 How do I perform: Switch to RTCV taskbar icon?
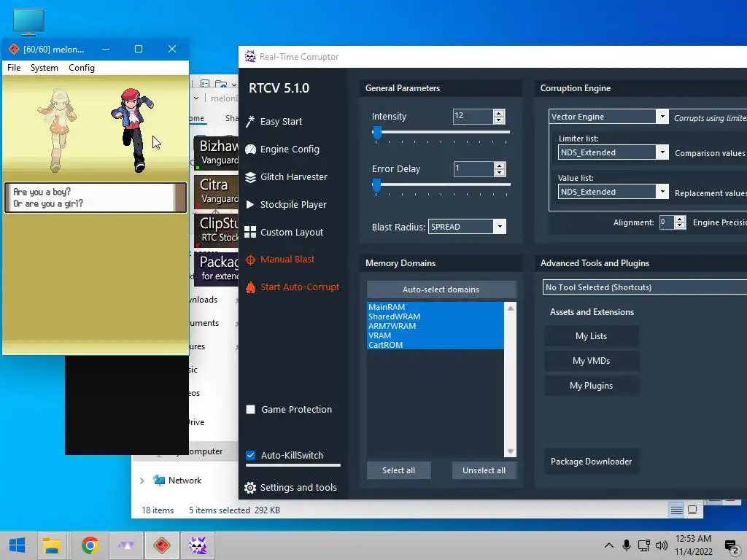(198, 545)
